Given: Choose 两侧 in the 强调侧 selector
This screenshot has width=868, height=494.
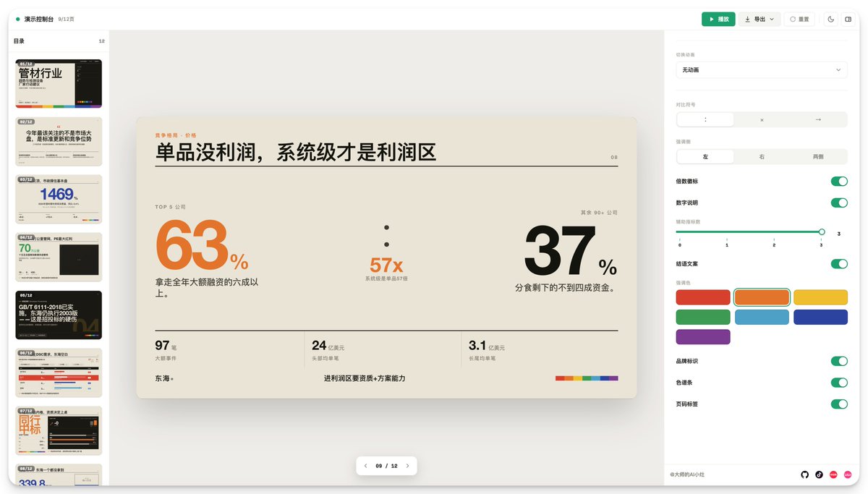Looking at the screenshot, I should [x=818, y=157].
